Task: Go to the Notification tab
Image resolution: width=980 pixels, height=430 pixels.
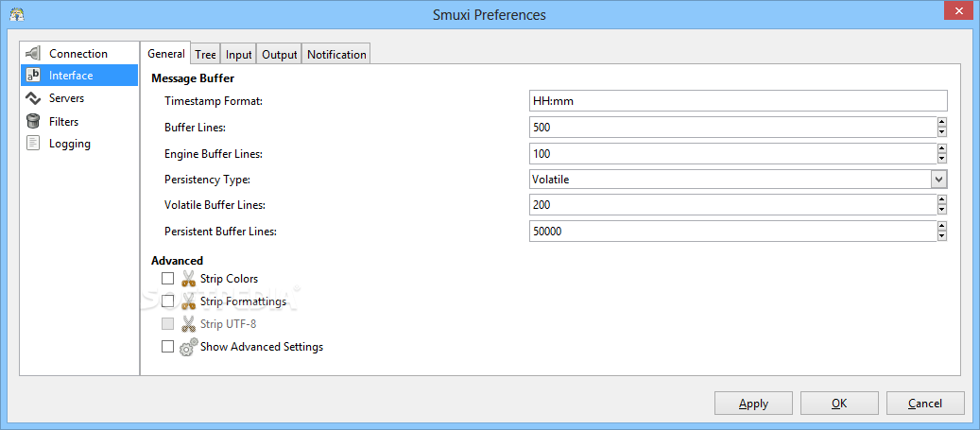Action: coord(336,55)
